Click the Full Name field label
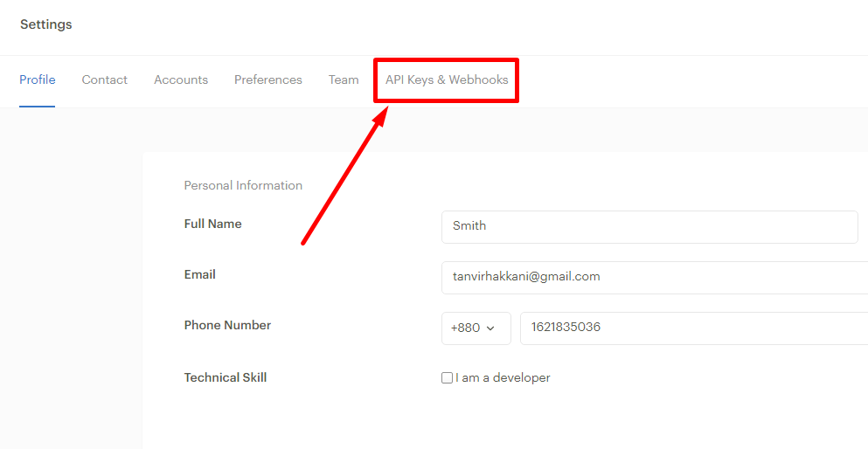This screenshot has width=868, height=449. pyautogui.click(x=212, y=224)
